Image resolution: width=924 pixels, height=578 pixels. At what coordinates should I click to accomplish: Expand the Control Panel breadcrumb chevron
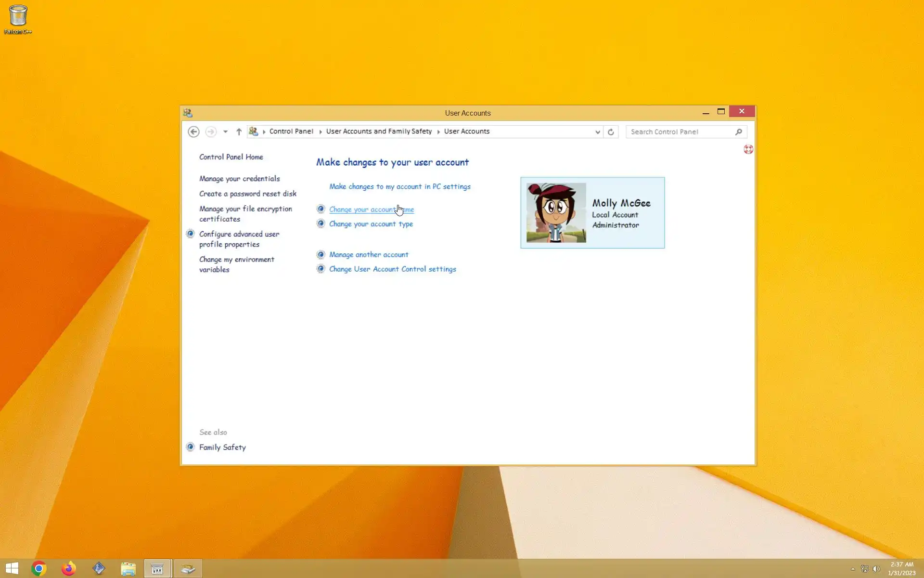pyautogui.click(x=321, y=131)
